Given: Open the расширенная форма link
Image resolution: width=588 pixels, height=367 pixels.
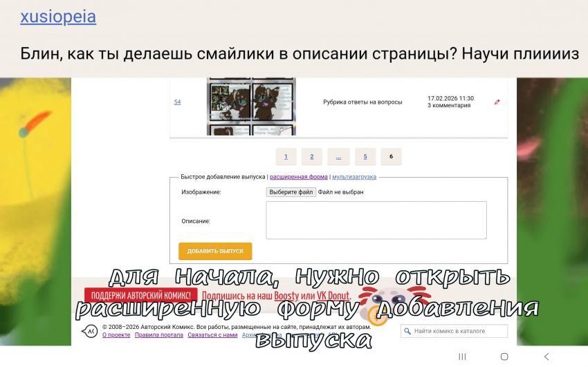Looking at the screenshot, I should click(x=299, y=177).
